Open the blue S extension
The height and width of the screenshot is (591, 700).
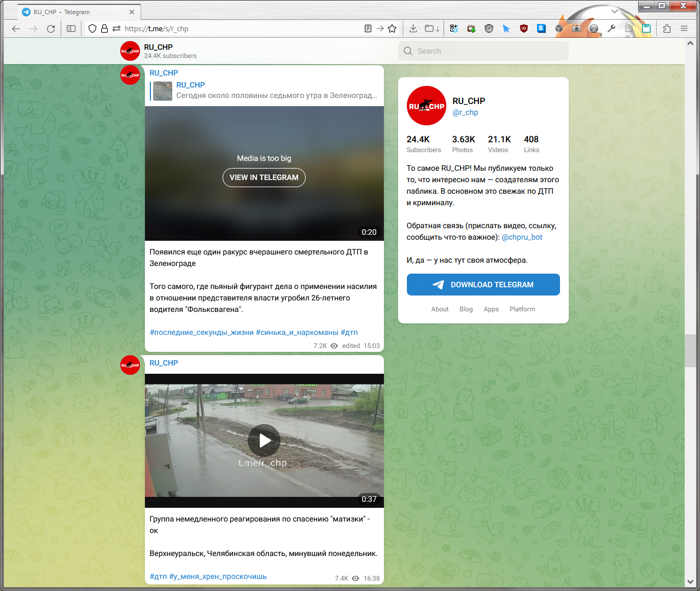[x=541, y=28]
